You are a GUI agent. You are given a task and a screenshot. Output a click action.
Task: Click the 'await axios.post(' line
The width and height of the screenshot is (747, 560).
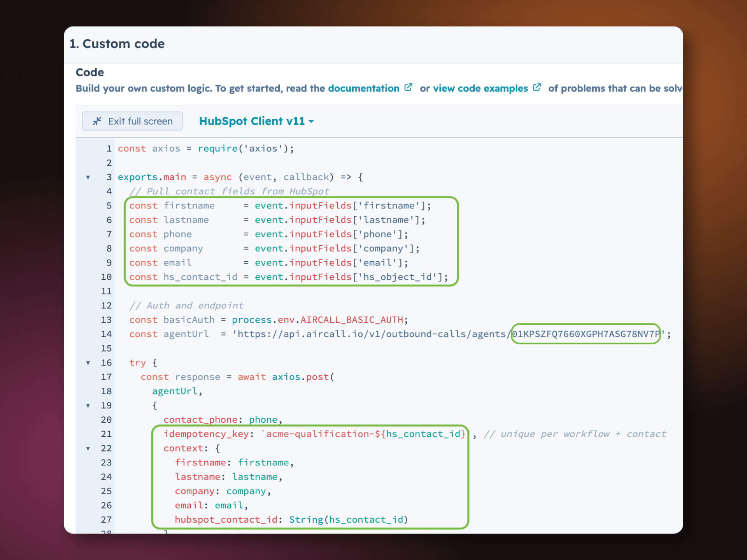237,377
